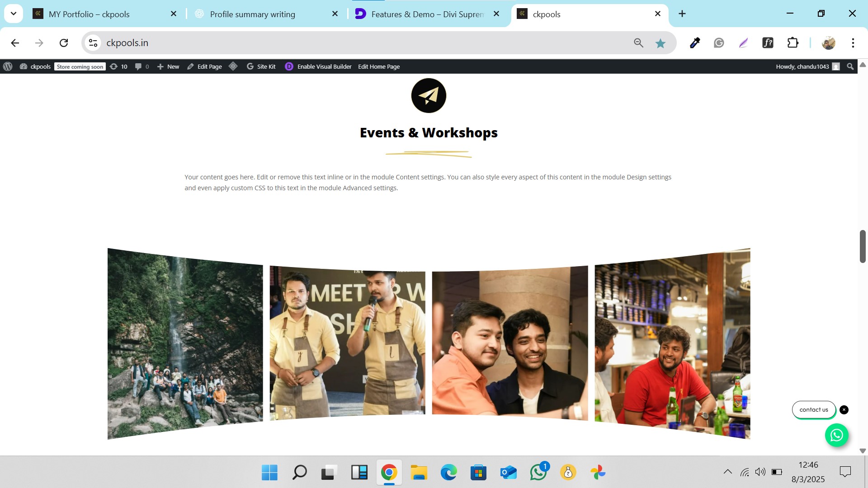Open Chrome three-dot menu
The image size is (868, 488).
click(853, 43)
